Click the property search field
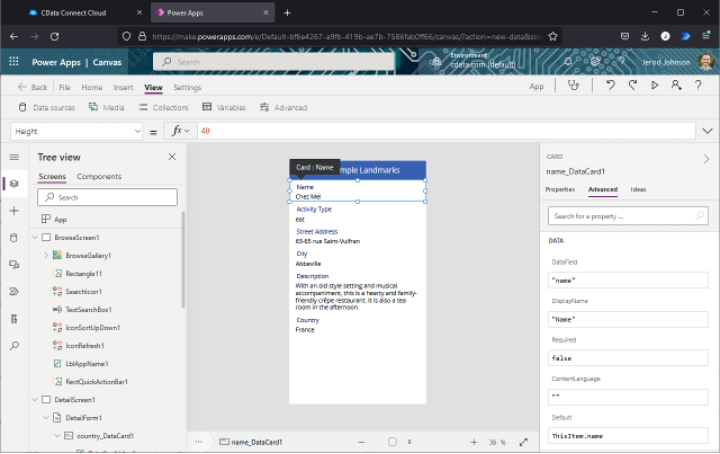 click(628, 216)
